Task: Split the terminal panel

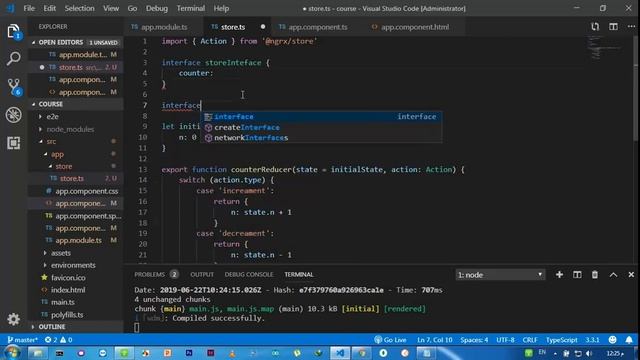Action: point(577,275)
